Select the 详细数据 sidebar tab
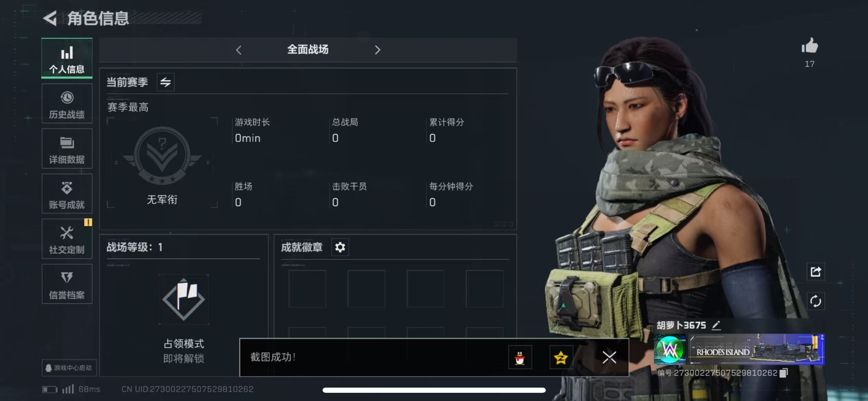This screenshot has height=401, width=868. pyautogui.click(x=67, y=149)
